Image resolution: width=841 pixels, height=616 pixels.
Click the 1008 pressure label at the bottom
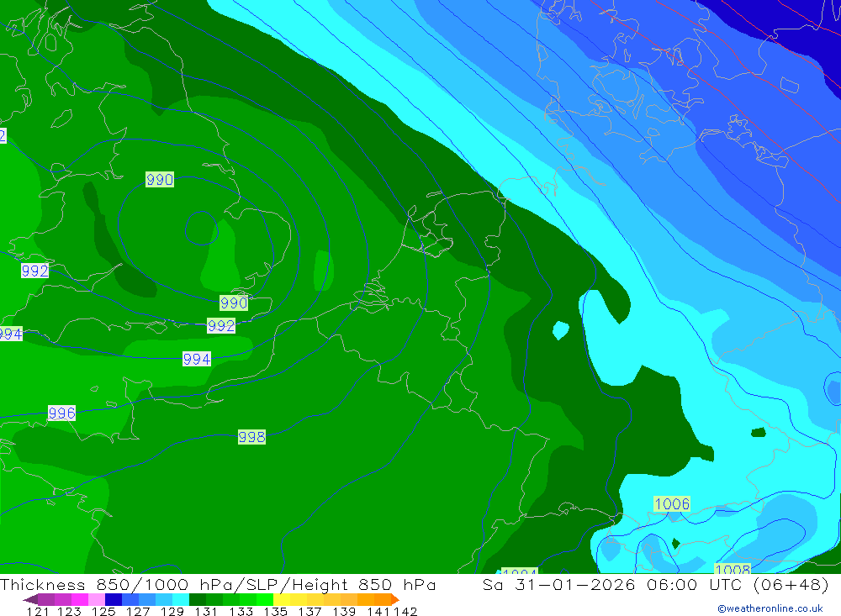[x=733, y=569]
